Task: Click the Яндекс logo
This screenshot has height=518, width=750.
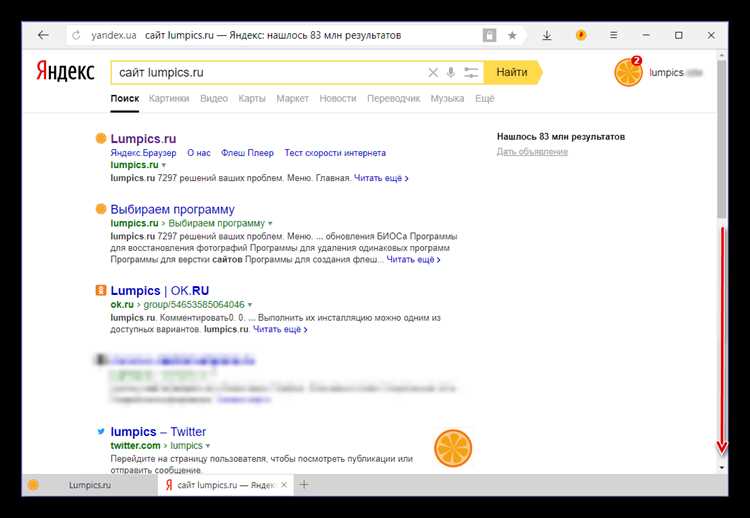Action: (66, 72)
